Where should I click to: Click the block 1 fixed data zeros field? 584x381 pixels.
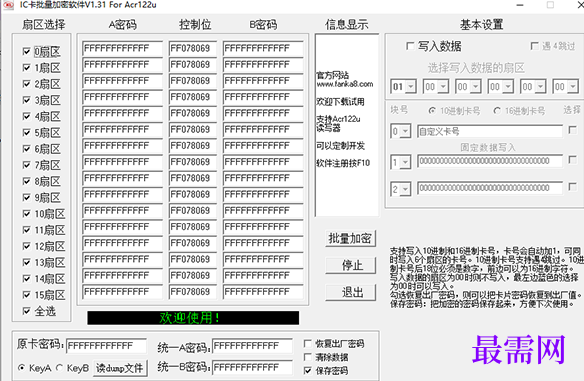tap(490, 161)
